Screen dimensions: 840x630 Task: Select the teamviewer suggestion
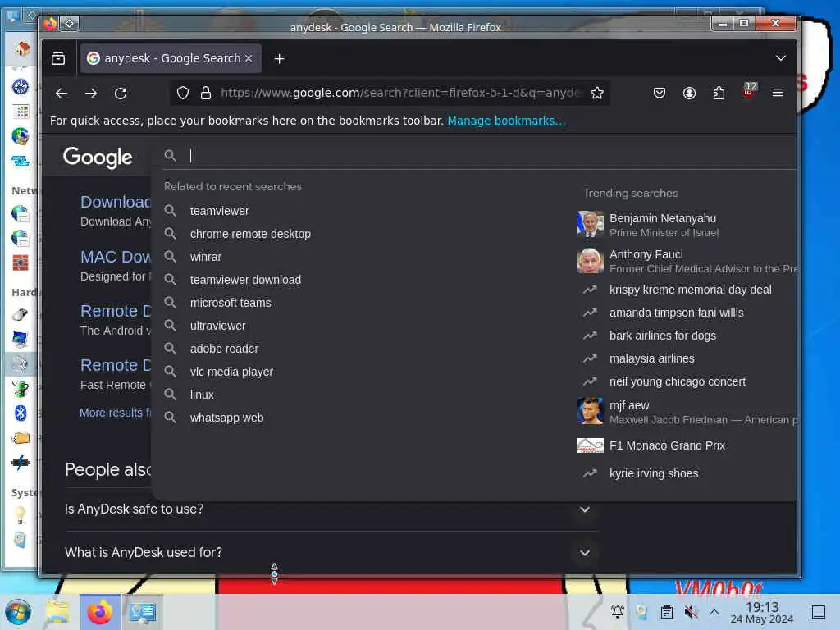(x=219, y=211)
